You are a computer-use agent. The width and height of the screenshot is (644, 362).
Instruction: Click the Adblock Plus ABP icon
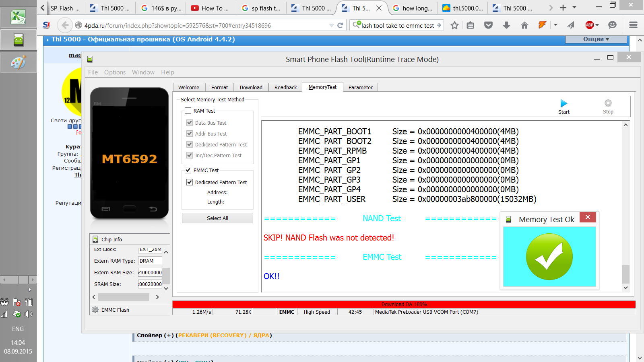(589, 25)
